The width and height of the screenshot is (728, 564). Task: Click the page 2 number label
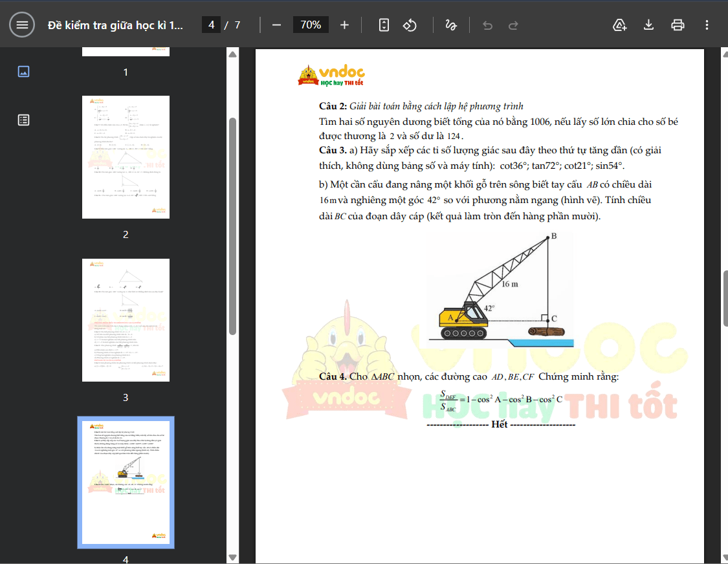[x=126, y=234]
